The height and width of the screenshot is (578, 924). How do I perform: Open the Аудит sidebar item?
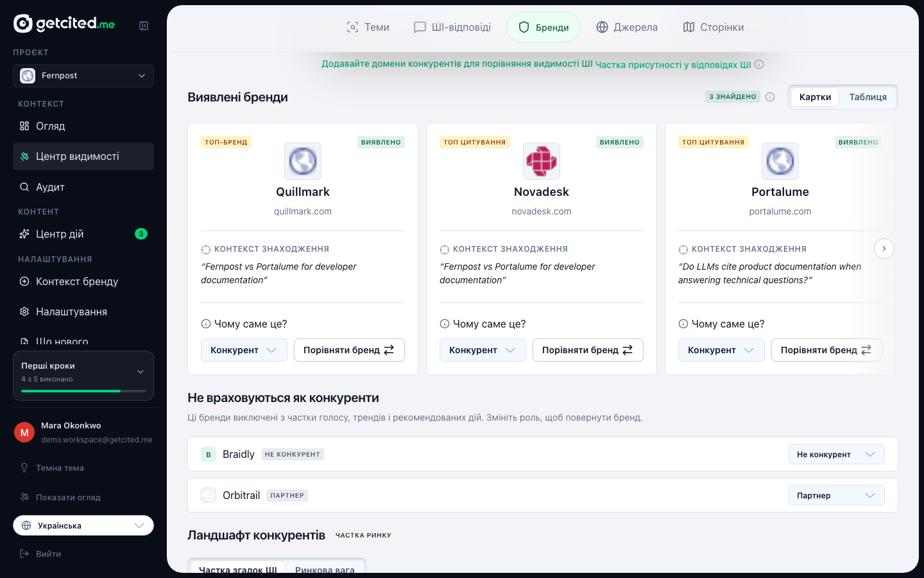(x=83, y=187)
